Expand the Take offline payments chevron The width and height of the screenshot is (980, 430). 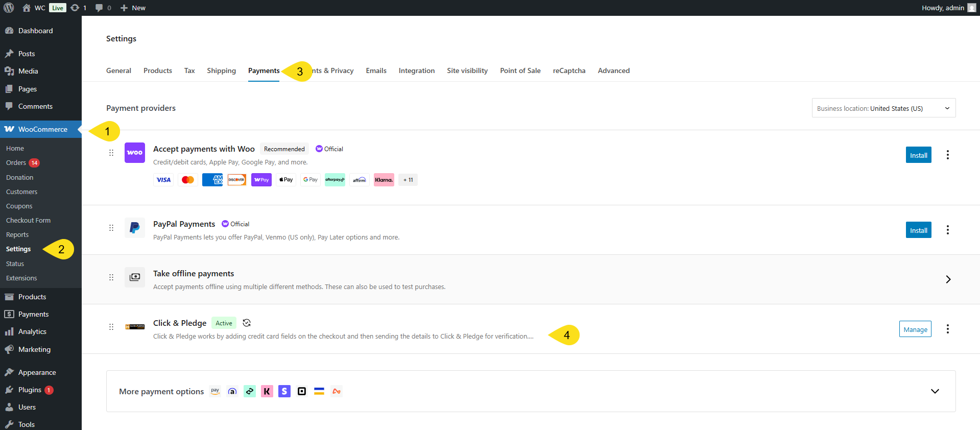pyautogui.click(x=948, y=279)
